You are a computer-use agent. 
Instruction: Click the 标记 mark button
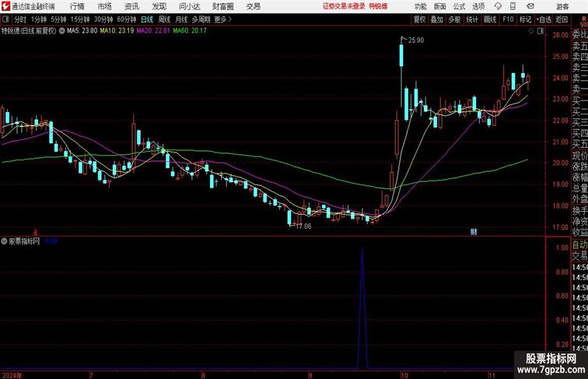pos(525,19)
